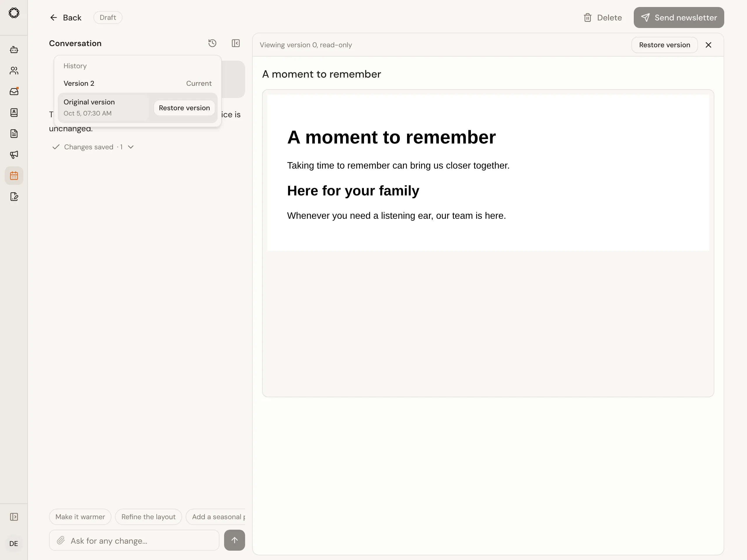The image size is (747, 560).
Task: Expand the sidebar with the panel icon
Action: pyautogui.click(x=14, y=517)
